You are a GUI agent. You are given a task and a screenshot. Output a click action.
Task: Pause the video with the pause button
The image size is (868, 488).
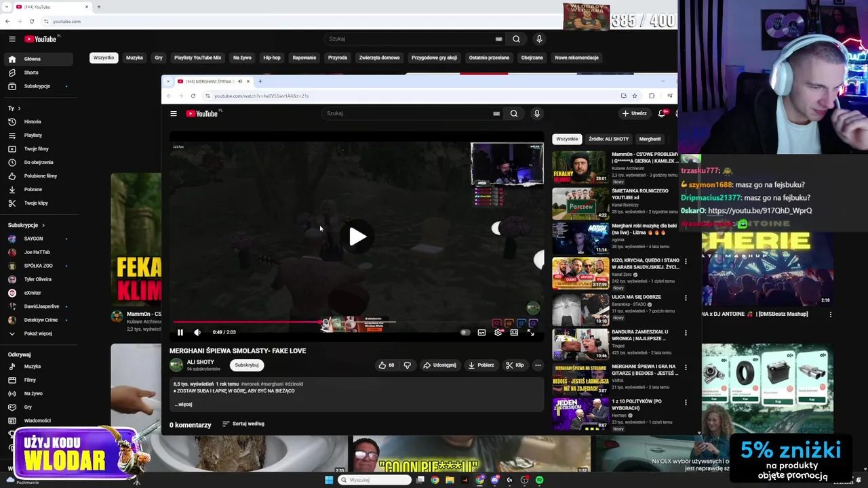180,332
